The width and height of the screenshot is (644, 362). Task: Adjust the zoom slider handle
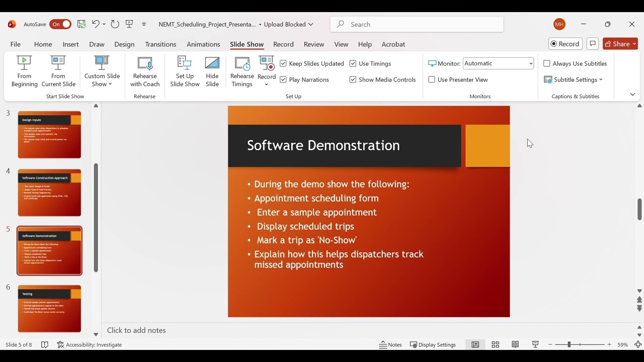(569, 344)
